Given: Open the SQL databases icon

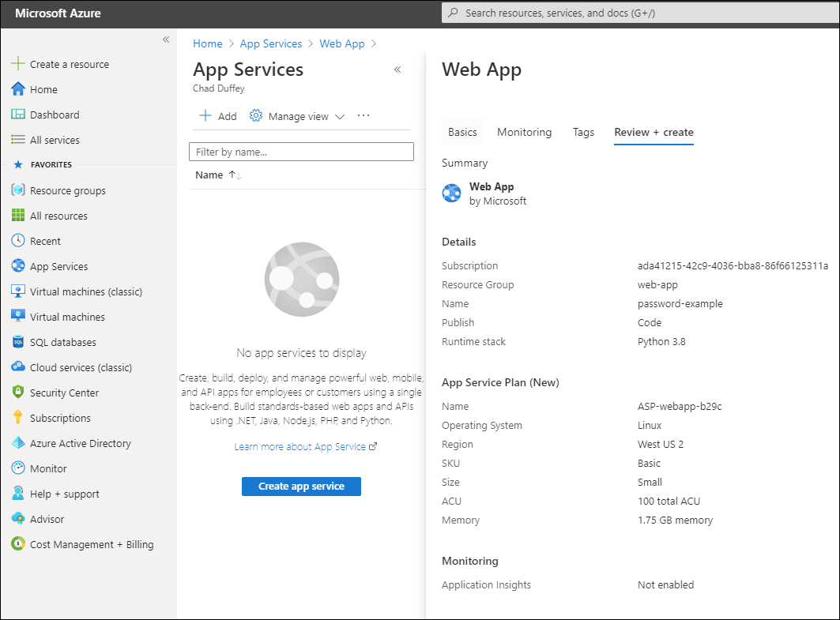Looking at the screenshot, I should tap(17, 341).
